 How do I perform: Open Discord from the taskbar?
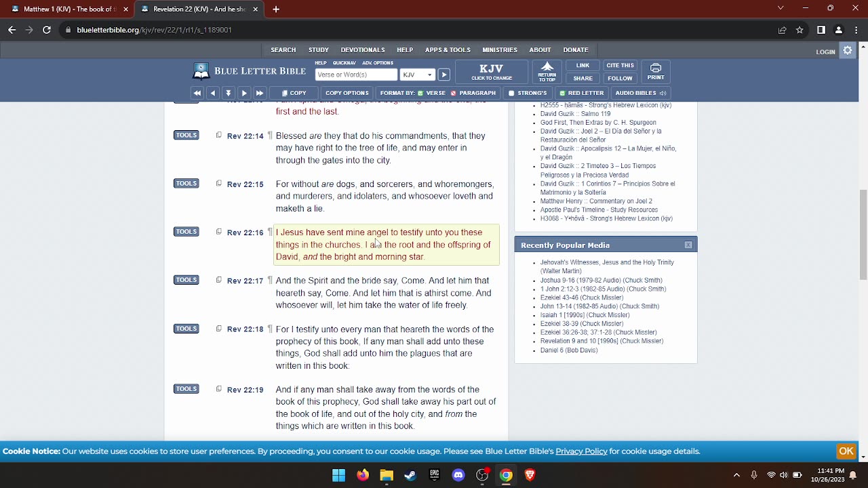coord(458,475)
